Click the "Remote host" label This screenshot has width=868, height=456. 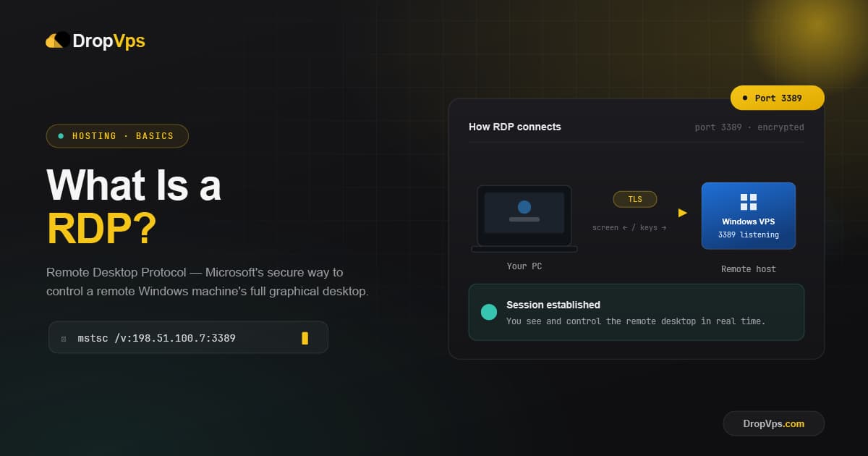point(749,269)
